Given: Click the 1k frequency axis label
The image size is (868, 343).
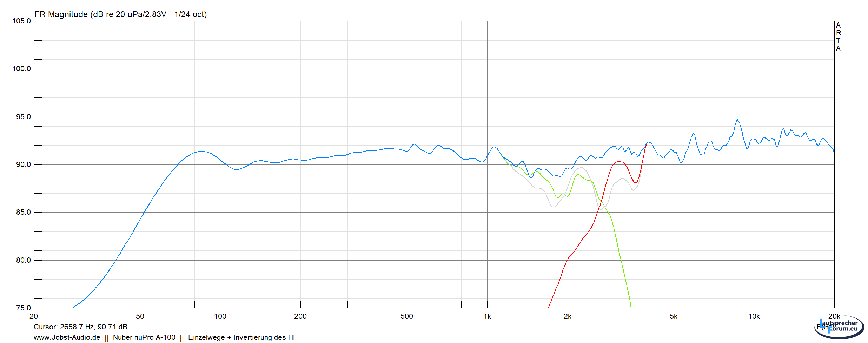Looking at the screenshot, I should tap(487, 316).
